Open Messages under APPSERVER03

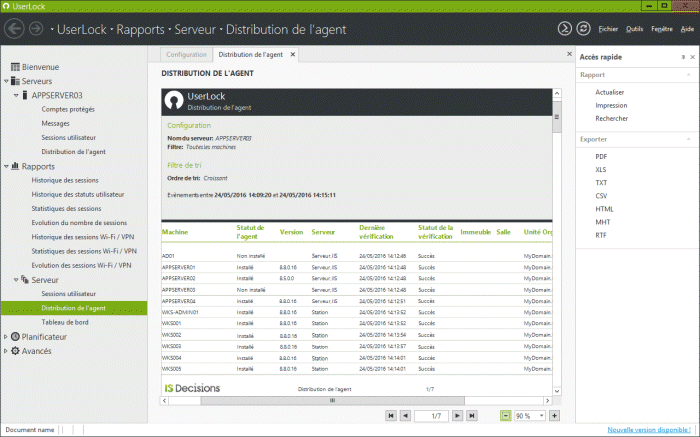pos(55,123)
